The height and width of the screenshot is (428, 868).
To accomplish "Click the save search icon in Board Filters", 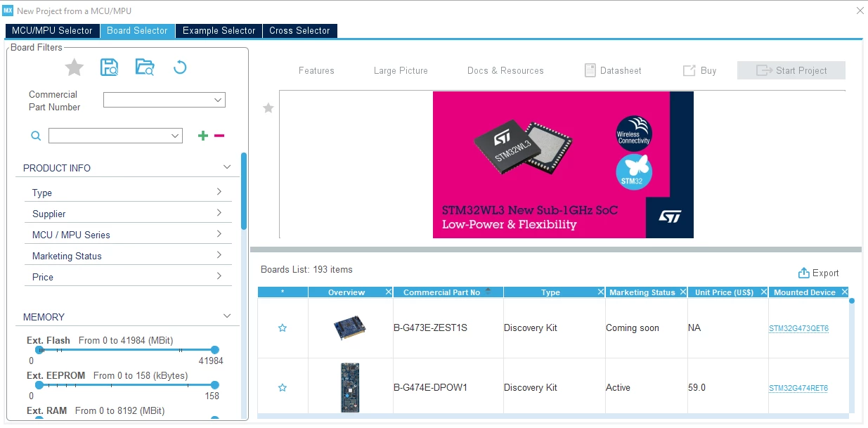I will coord(109,67).
